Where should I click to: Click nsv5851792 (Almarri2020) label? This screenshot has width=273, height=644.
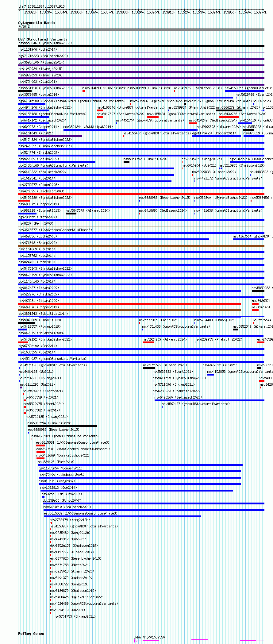(x=146, y=159)
